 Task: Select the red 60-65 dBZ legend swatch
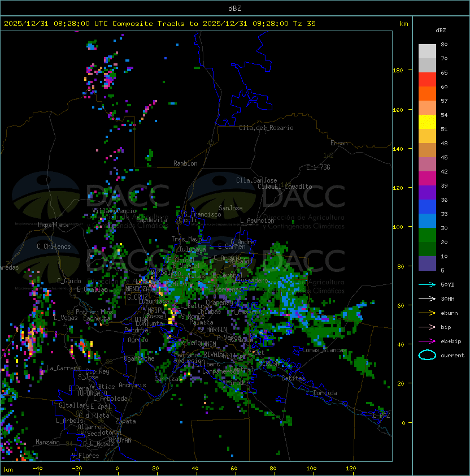pos(427,80)
